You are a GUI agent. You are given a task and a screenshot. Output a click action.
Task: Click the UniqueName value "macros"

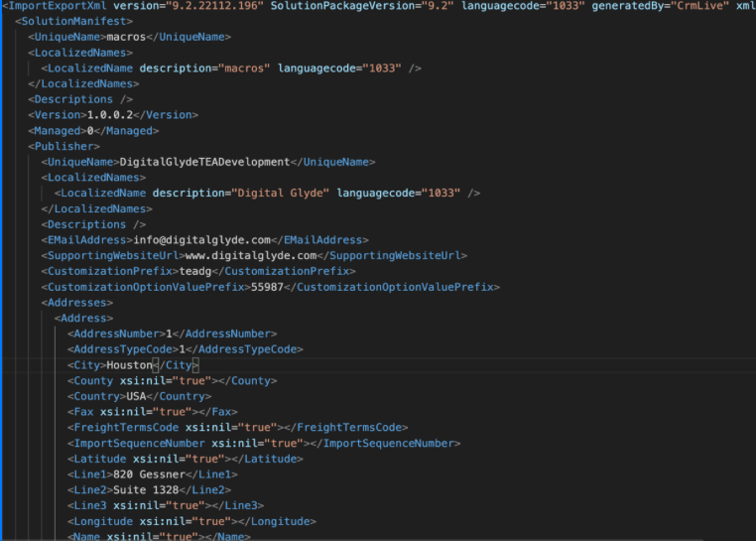[x=126, y=37]
